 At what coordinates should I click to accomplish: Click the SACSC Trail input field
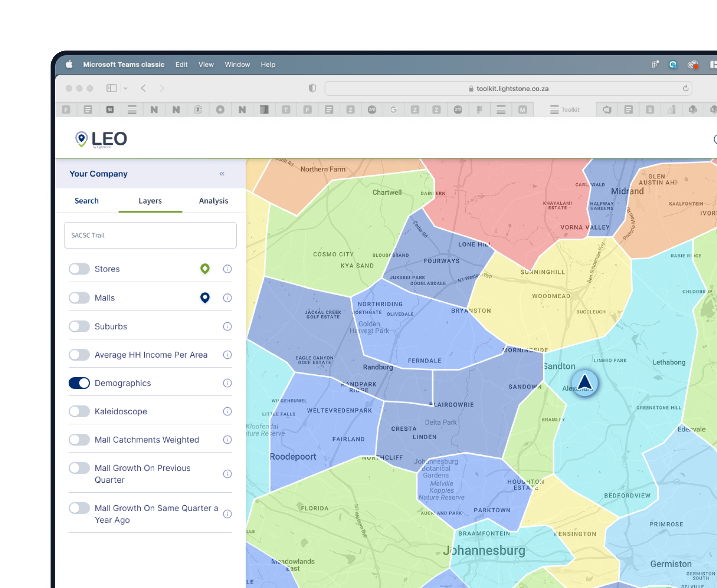point(150,235)
